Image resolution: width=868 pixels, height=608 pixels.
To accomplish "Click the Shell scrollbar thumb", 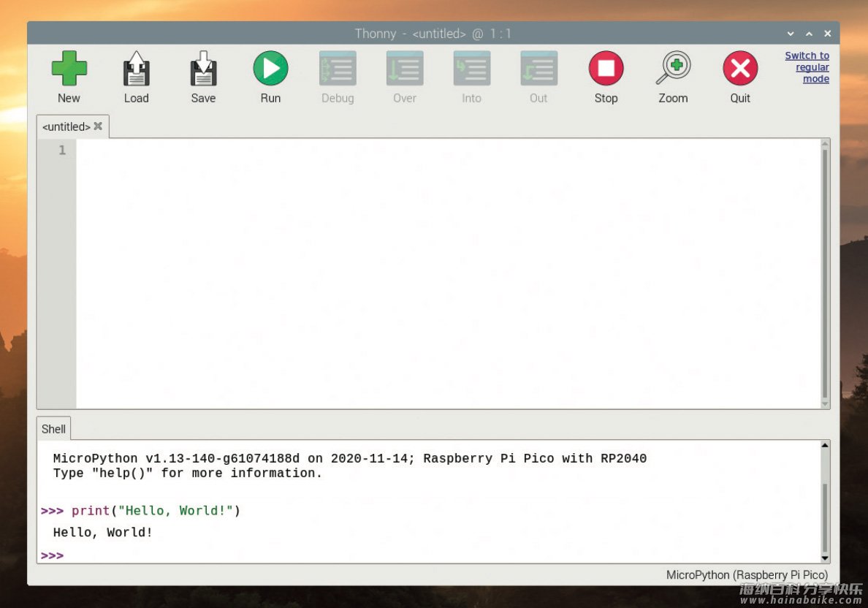I will (825, 518).
